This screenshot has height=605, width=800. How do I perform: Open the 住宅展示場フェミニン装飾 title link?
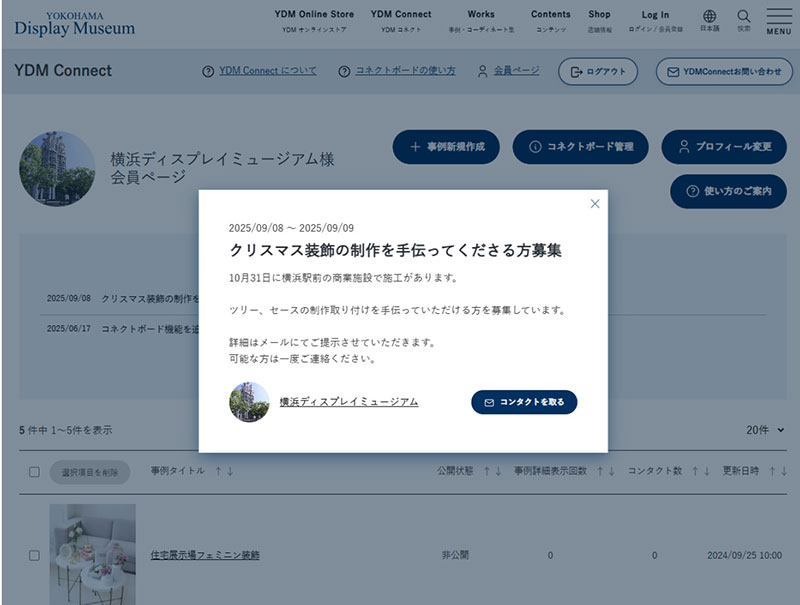click(x=205, y=555)
